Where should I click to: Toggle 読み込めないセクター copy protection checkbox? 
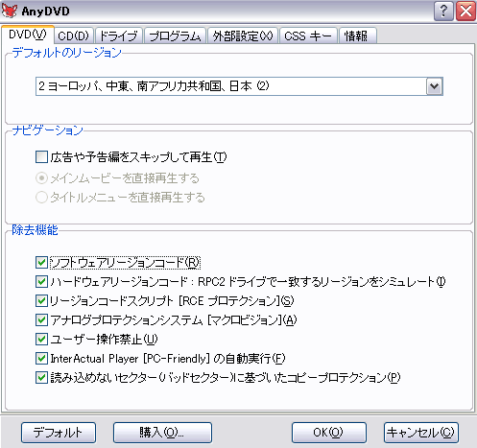coord(41,378)
